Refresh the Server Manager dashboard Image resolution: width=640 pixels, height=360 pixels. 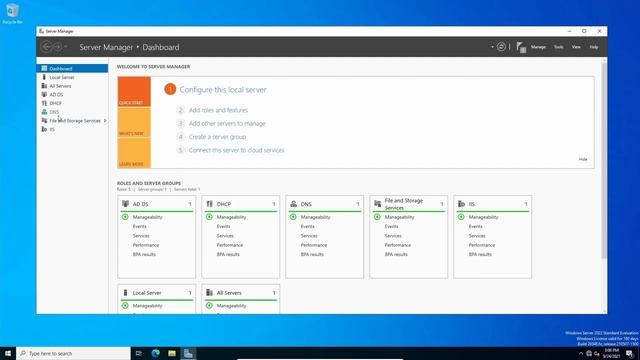coord(501,47)
